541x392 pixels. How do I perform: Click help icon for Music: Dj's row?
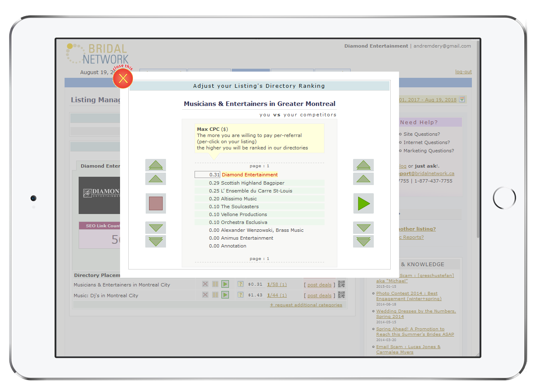click(x=240, y=295)
